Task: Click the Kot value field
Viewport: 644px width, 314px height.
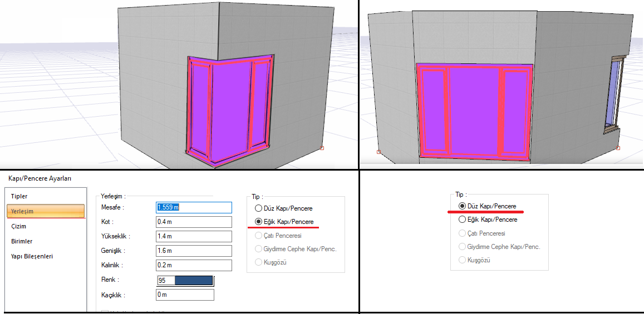Action: click(x=194, y=222)
